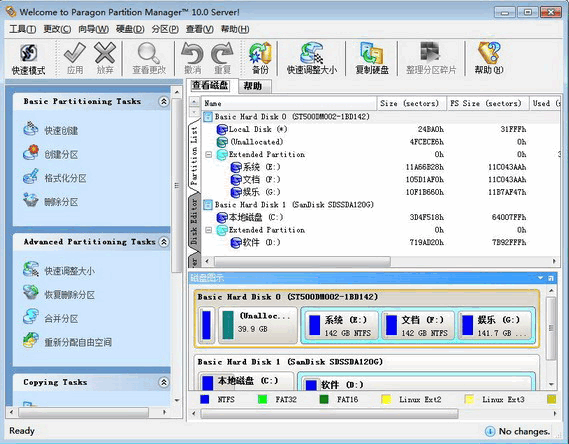Click the FAT32 green legend swatch
Screen dimensions: 569x444
pos(262,399)
